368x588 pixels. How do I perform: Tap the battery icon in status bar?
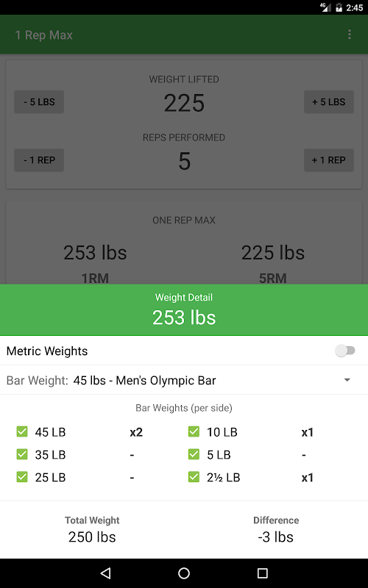click(x=339, y=7)
